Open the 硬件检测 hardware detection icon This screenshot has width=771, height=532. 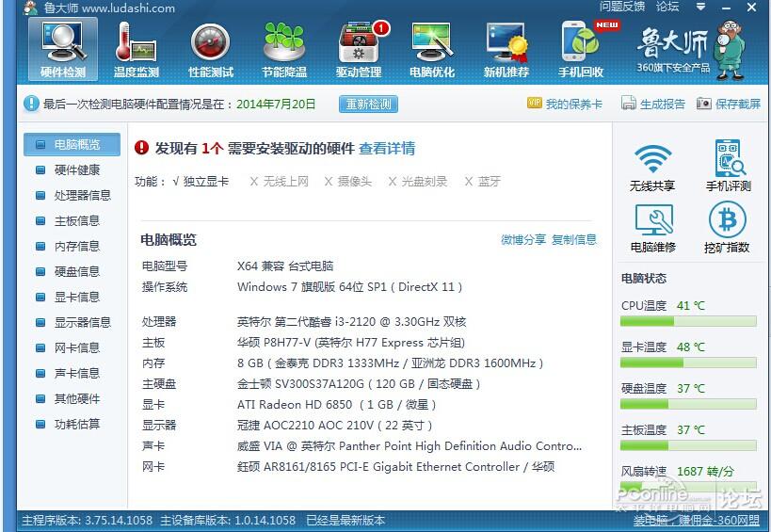tap(63, 49)
